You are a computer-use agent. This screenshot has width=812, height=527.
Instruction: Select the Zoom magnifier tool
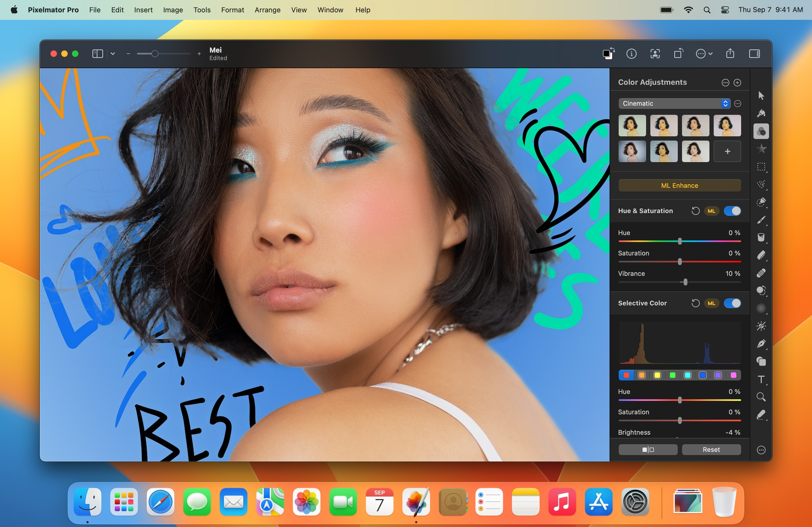[x=761, y=397]
